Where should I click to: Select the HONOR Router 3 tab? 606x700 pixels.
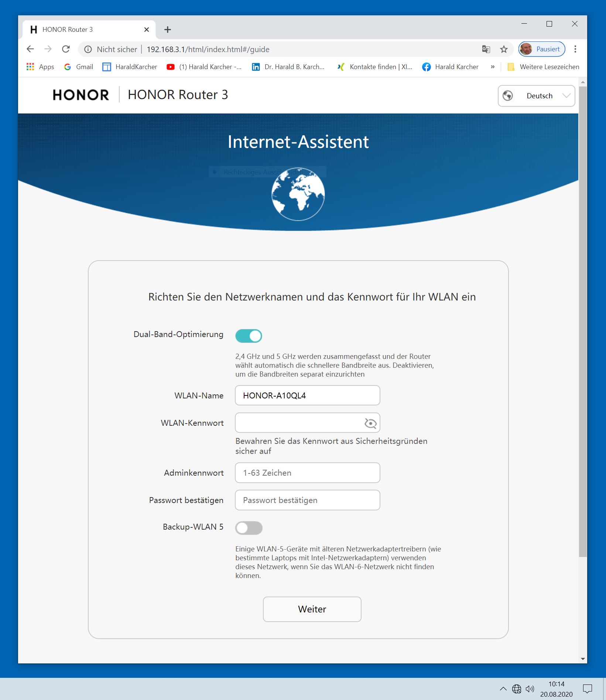pyautogui.click(x=89, y=30)
